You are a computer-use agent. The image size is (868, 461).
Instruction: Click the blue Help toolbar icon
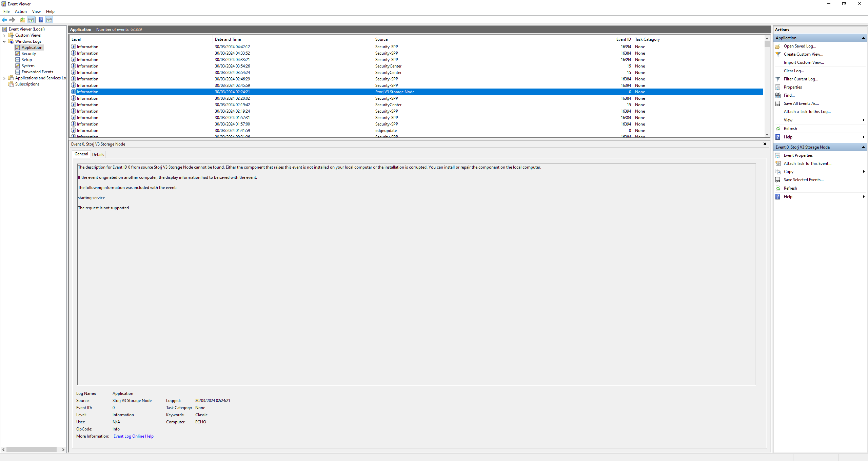[x=41, y=20]
